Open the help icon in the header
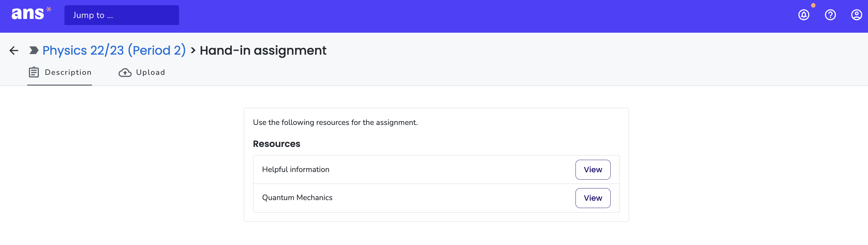Image resolution: width=868 pixels, height=245 pixels. (830, 15)
